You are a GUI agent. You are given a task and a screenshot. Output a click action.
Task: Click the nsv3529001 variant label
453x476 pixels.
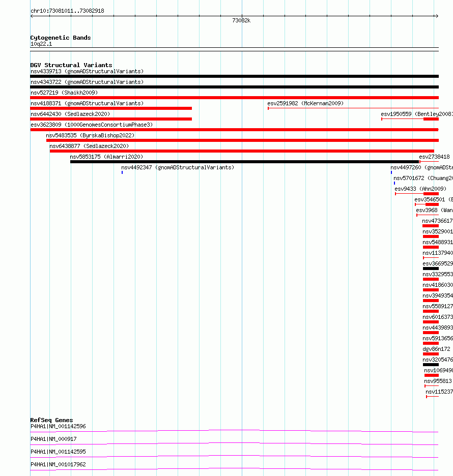(x=438, y=231)
